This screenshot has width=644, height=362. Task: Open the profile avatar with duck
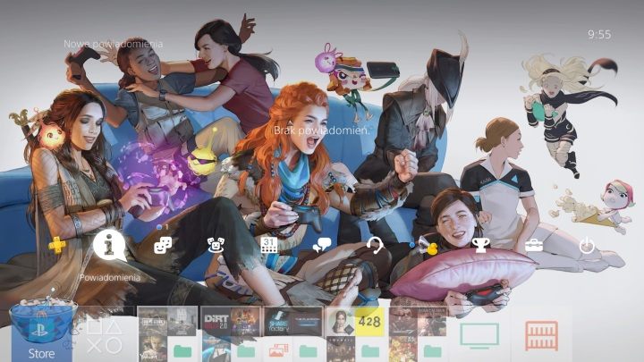point(428,246)
